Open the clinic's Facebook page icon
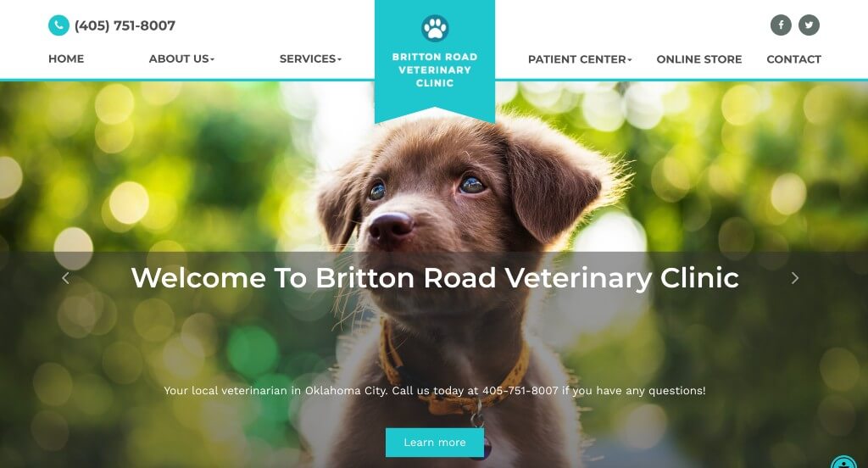This screenshot has width=868, height=468. pos(781,25)
